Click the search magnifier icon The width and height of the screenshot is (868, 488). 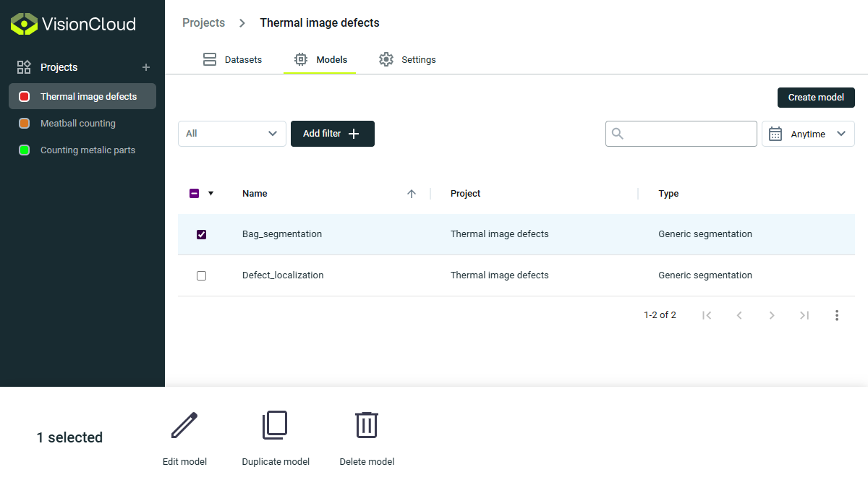tap(617, 133)
